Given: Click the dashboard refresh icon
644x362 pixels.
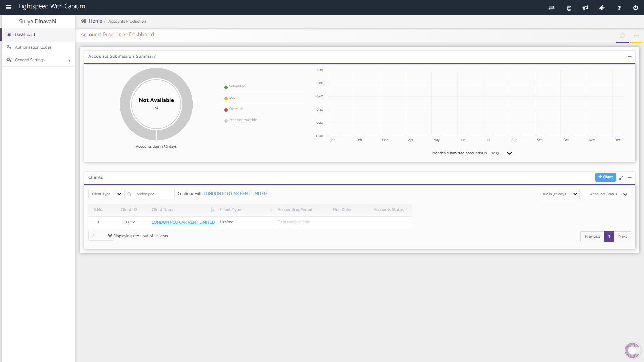Looking at the screenshot, I should point(622,36).
